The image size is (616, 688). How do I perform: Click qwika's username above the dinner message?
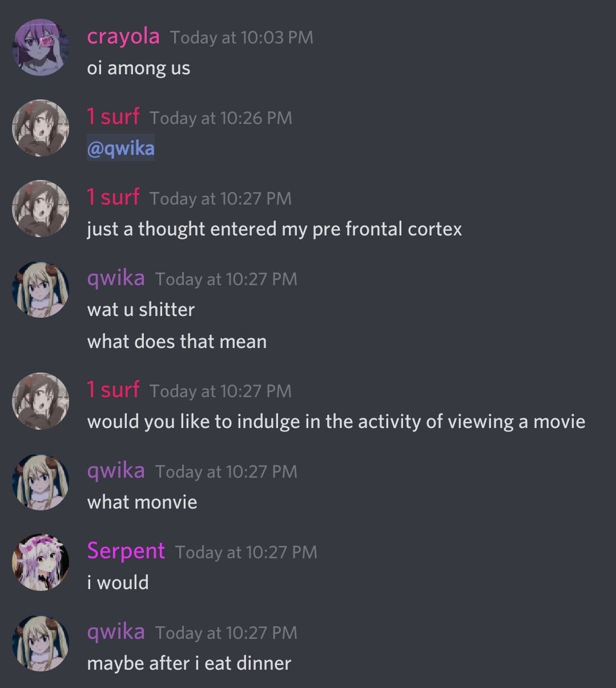(x=116, y=632)
